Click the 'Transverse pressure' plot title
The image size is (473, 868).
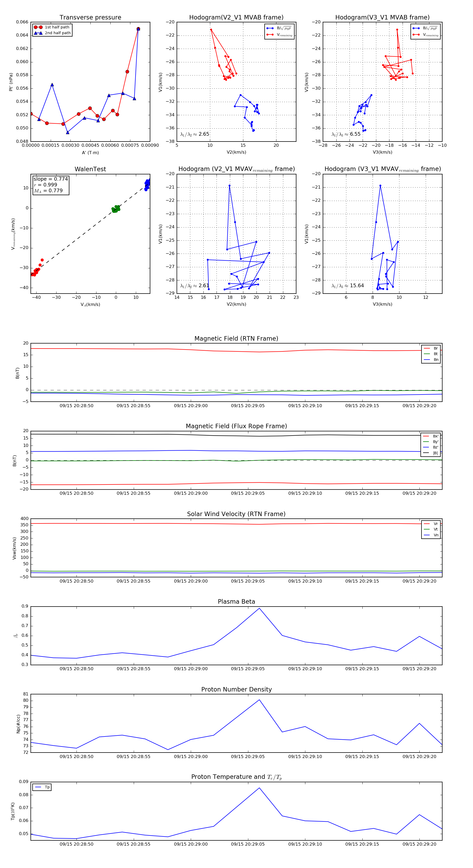(90, 17)
